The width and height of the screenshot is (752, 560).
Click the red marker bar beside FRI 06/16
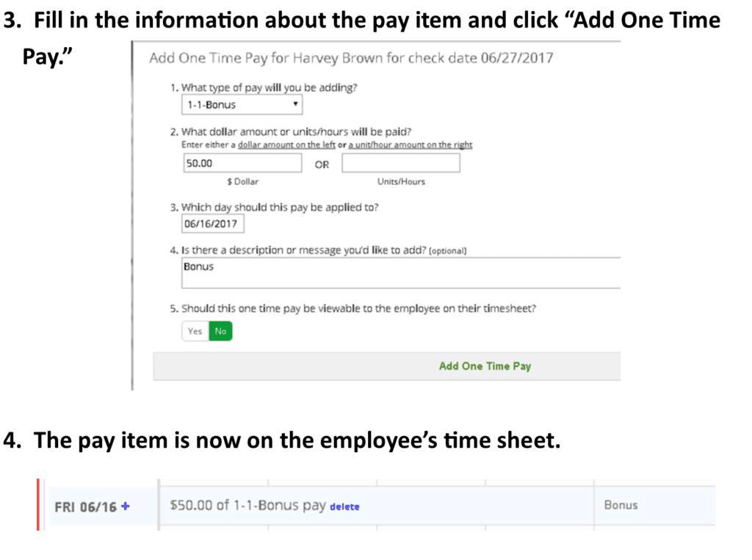[38, 504]
